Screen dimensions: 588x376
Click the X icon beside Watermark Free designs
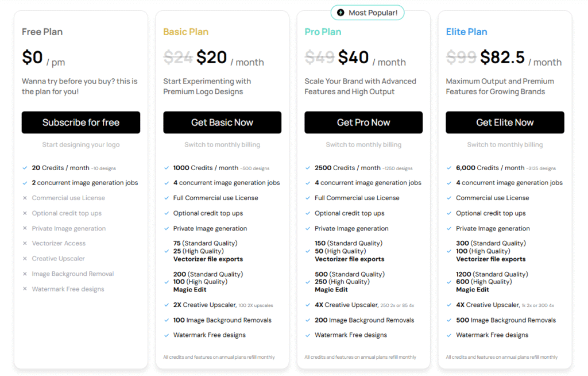tap(25, 289)
